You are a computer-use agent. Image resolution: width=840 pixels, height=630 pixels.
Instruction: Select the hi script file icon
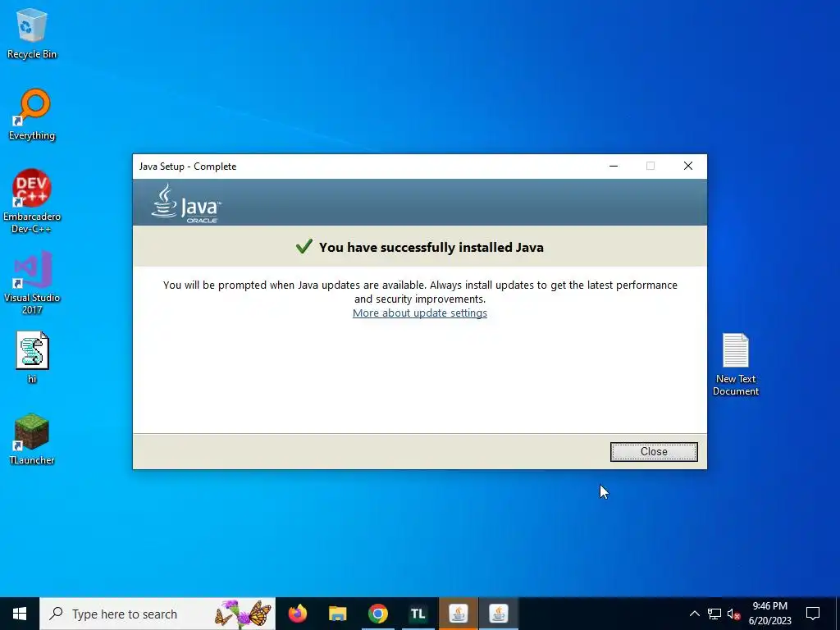(x=32, y=358)
